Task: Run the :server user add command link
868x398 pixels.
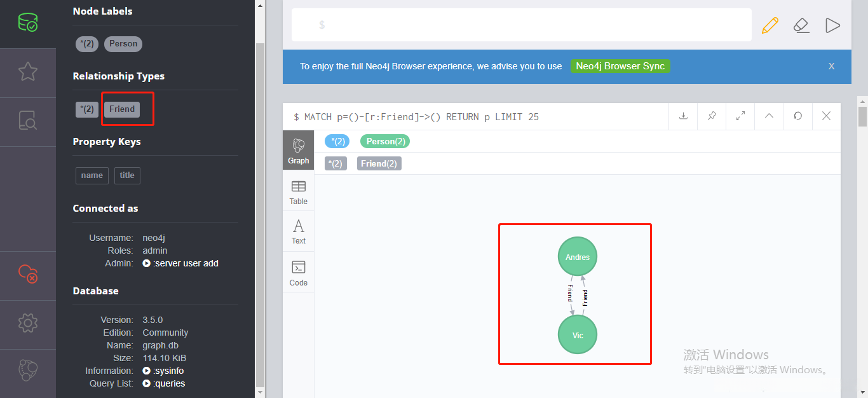Action: pyautogui.click(x=180, y=263)
